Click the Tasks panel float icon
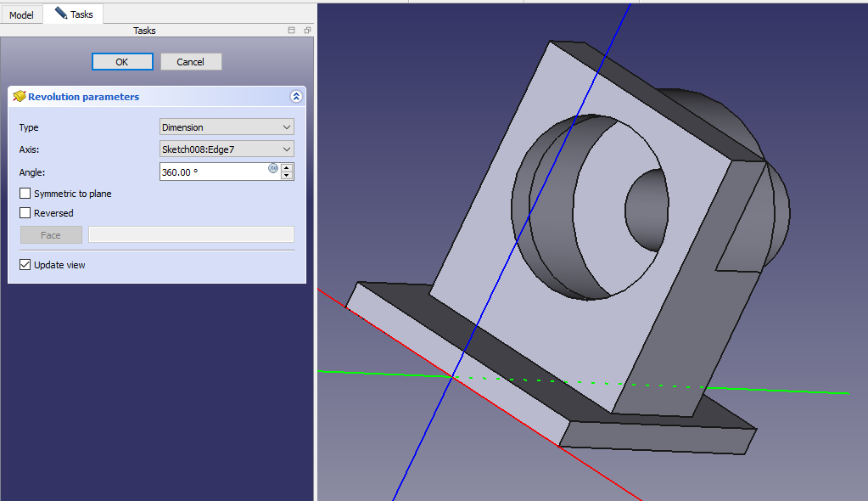 (306, 31)
